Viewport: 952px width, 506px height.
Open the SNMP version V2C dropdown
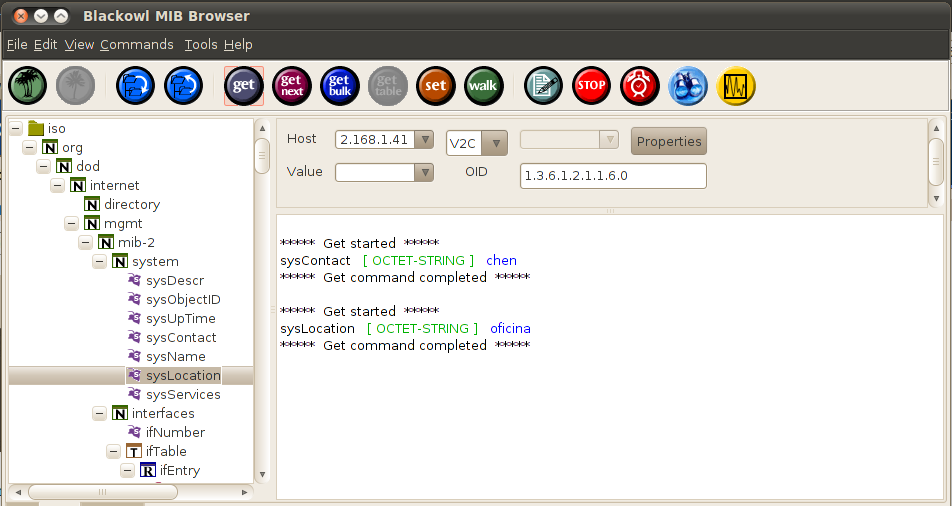pos(496,143)
